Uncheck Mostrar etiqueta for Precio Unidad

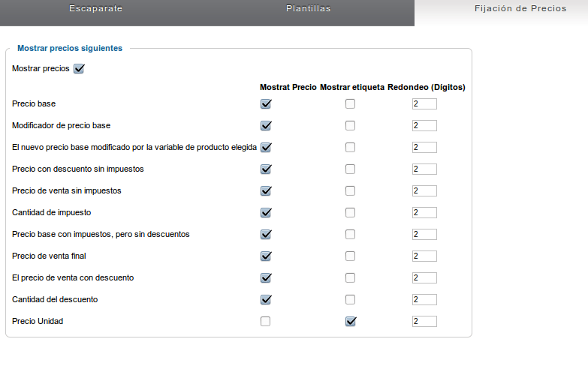point(351,321)
